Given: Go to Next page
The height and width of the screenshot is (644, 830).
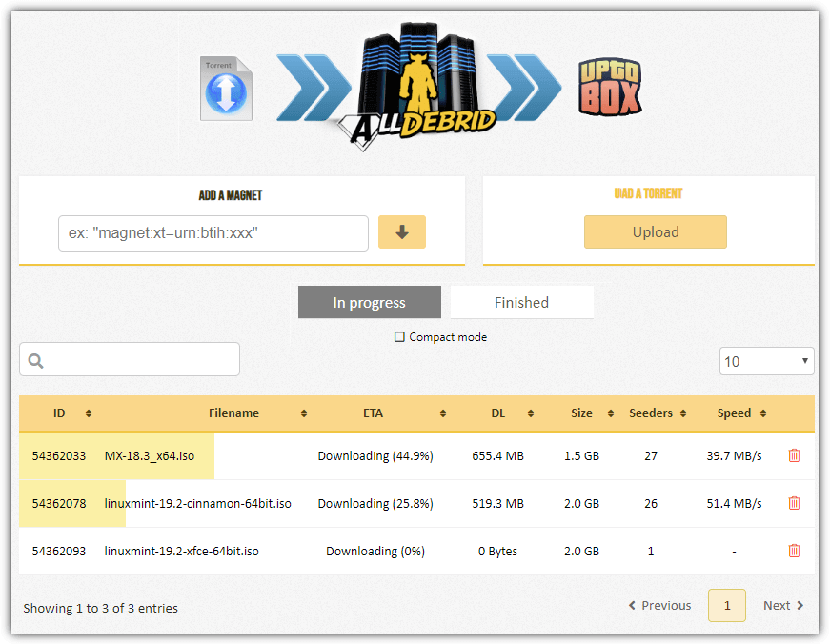Looking at the screenshot, I should (783, 605).
